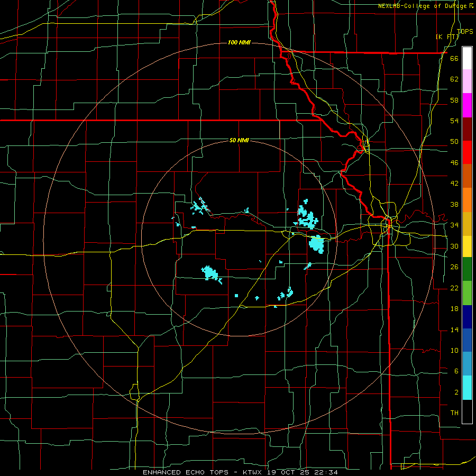Click the '2' legend value
The image size is (476, 476).
[x=456, y=392]
